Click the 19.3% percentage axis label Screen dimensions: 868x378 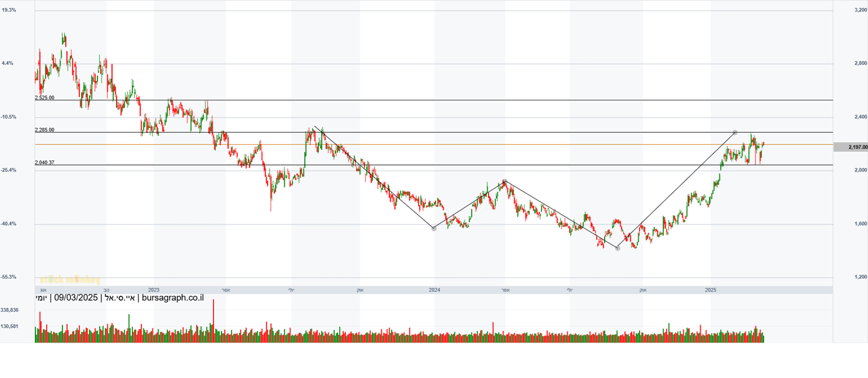9,10
